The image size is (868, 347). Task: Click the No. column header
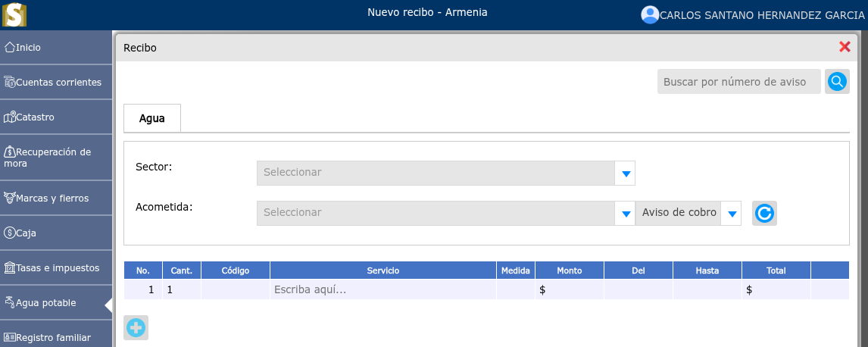143,270
